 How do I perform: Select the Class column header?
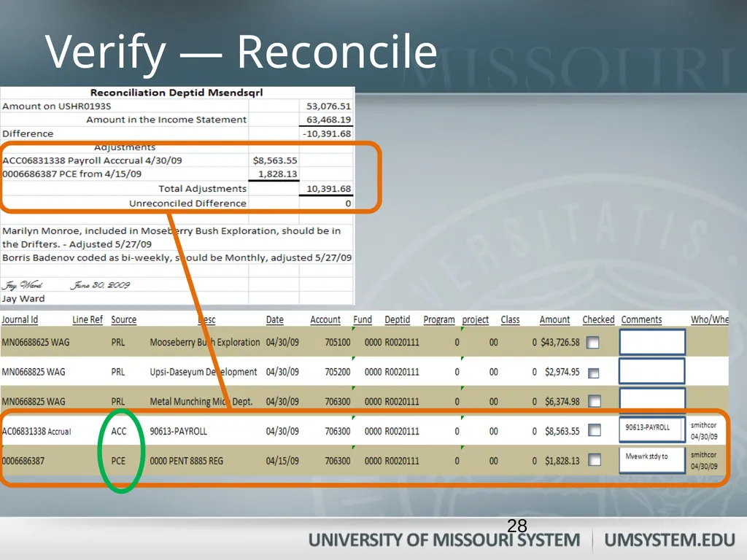pyautogui.click(x=510, y=319)
